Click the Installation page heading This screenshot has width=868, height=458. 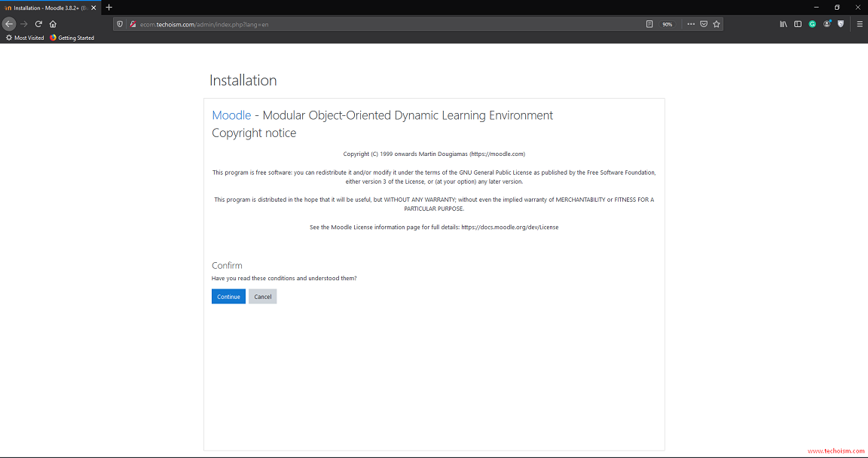click(243, 80)
